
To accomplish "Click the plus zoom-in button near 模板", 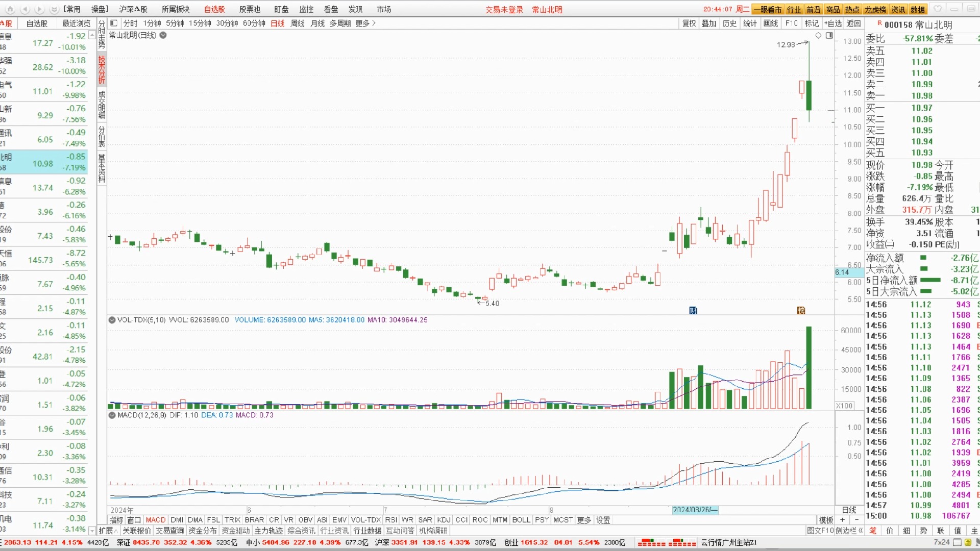I will tap(842, 520).
